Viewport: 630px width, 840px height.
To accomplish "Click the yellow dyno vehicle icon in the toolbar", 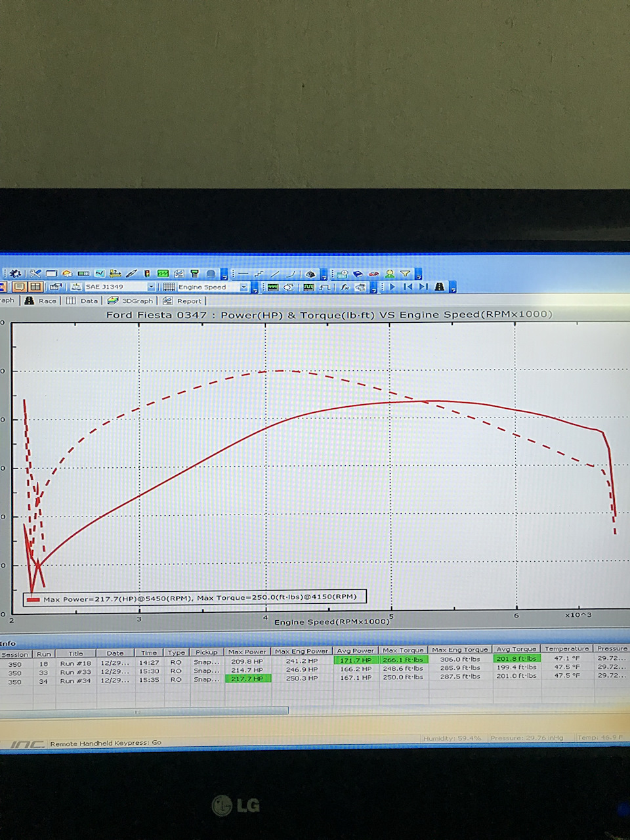I will pyautogui.click(x=115, y=274).
